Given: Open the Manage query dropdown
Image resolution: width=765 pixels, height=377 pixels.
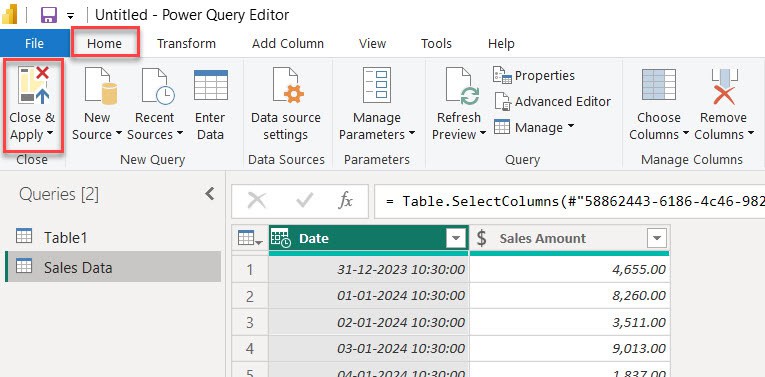Looking at the screenshot, I should (534, 127).
